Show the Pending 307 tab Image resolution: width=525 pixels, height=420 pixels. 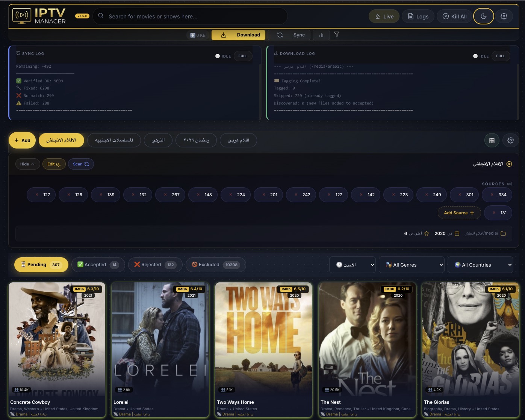(x=41, y=265)
